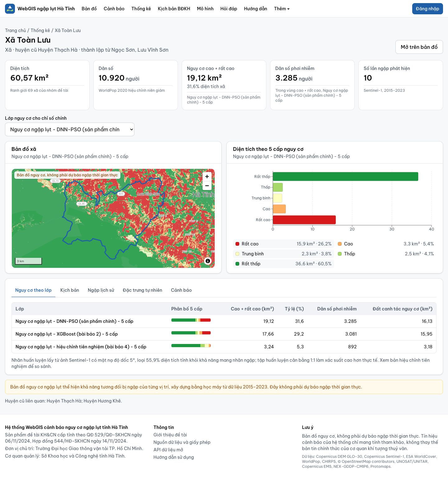Screen dimensions: 448x479
Task: Zoom out on the commune map
Action: click(207, 186)
